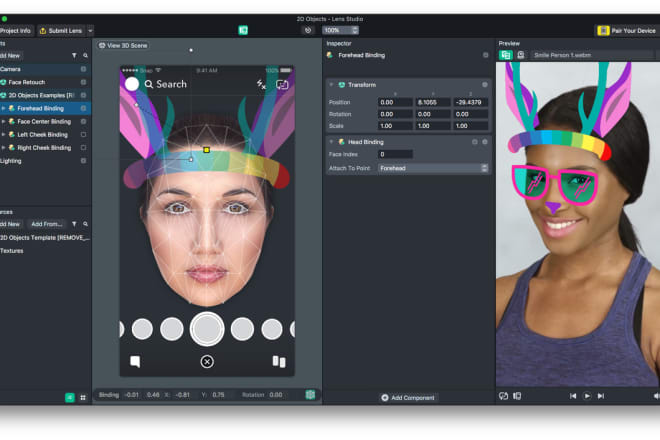This screenshot has height=440, width=660.
Task: Toggle the Face Retouch checkbox
Action: point(83,82)
